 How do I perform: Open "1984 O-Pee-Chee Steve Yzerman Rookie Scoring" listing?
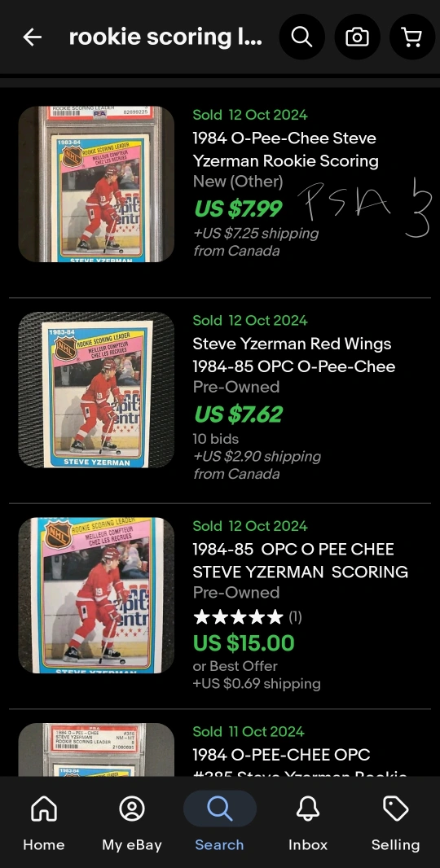pos(285,150)
